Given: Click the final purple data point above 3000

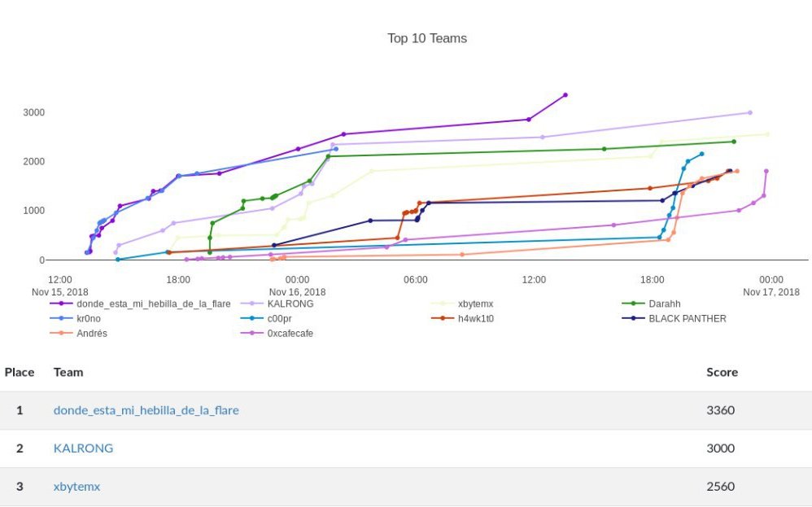Looking at the screenshot, I should [x=565, y=94].
